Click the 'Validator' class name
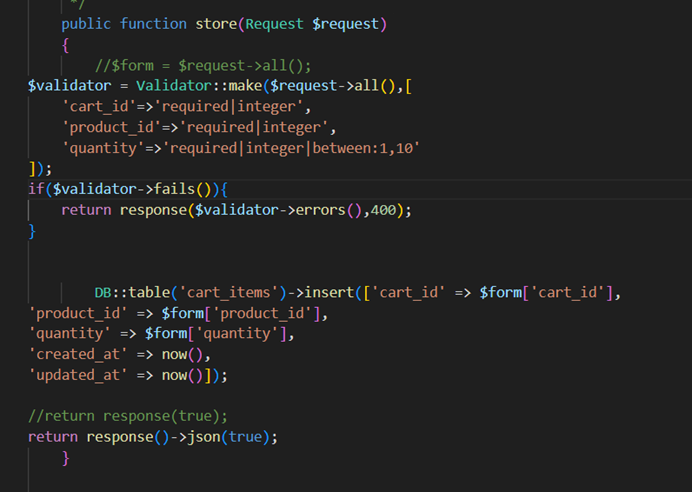The height and width of the screenshot is (492, 692). (174, 86)
